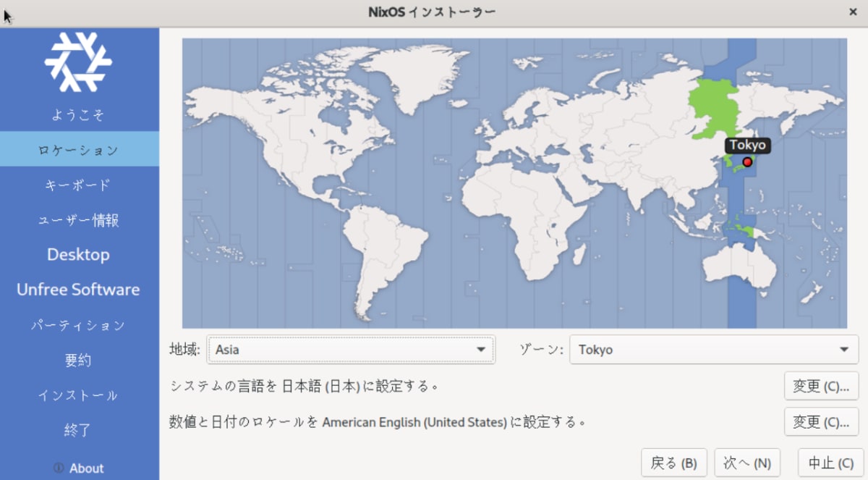The height and width of the screenshot is (480, 868).
Task: Abort with the 中止 (C) button
Action: pos(831,463)
